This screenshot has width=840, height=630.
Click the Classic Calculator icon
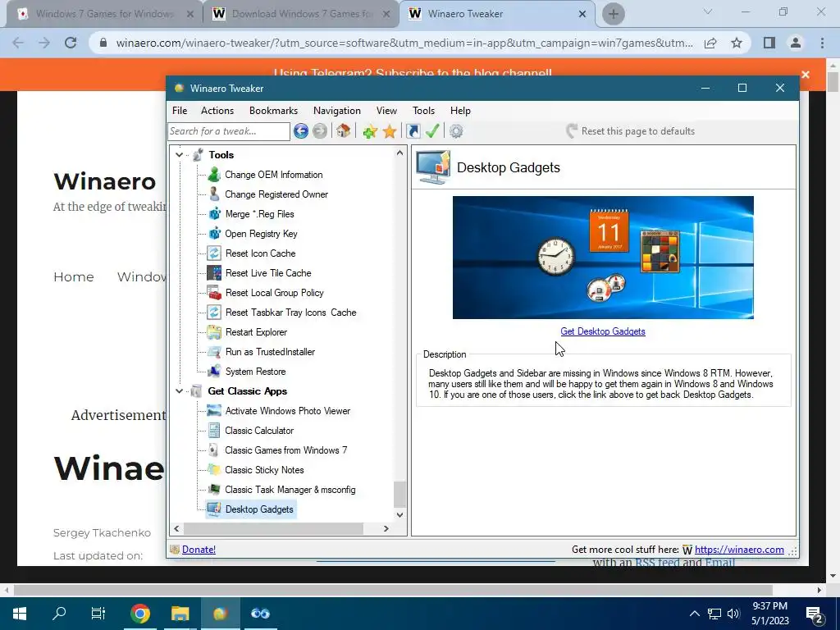click(x=214, y=431)
